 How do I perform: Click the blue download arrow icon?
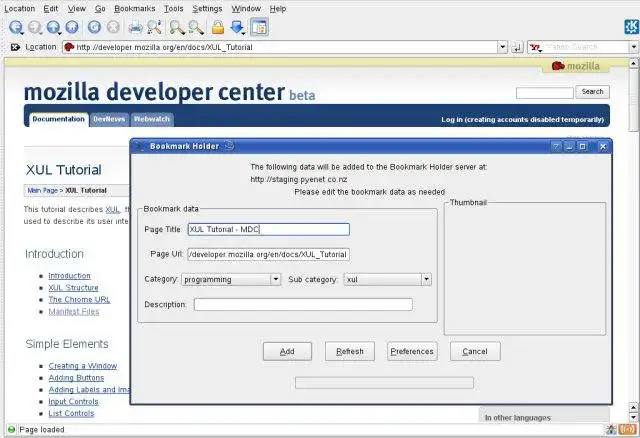point(238,27)
